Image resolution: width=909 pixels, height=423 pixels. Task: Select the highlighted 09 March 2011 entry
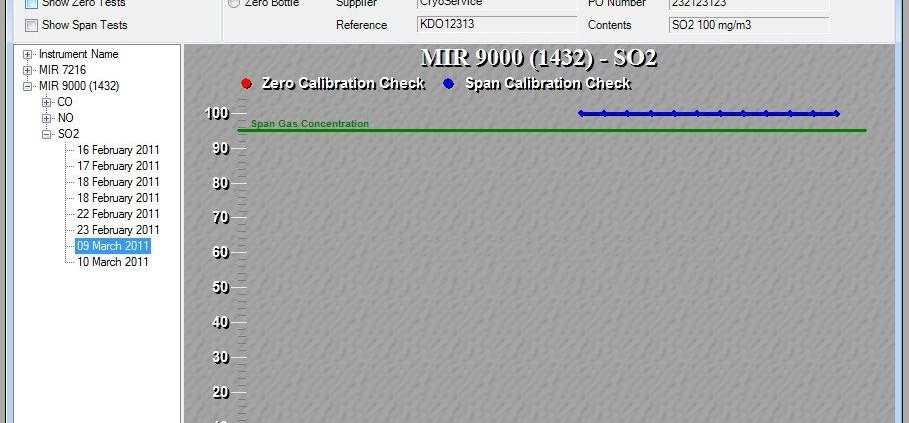(x=113, y=246)
